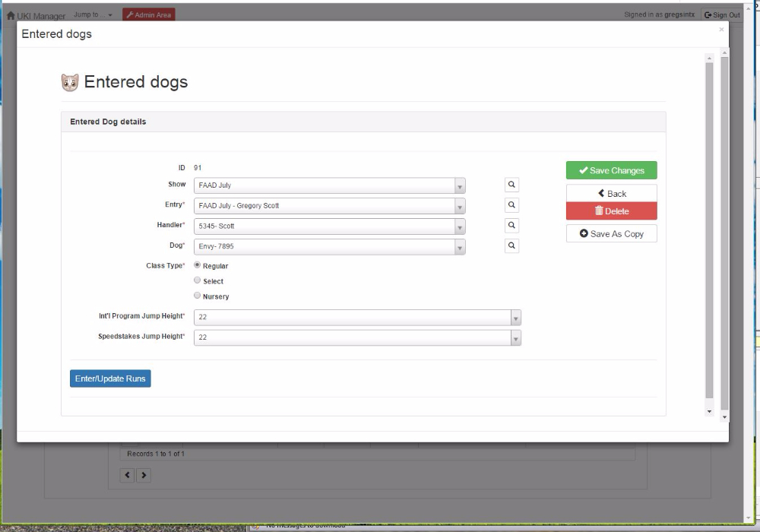Open the Show dropdown FAAD July

(x=330, y=185)
